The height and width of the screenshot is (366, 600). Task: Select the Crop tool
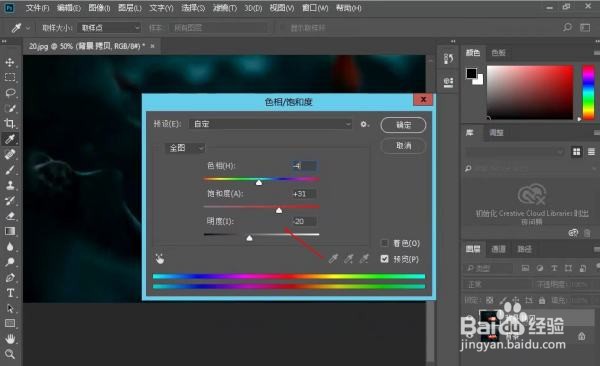10,123
